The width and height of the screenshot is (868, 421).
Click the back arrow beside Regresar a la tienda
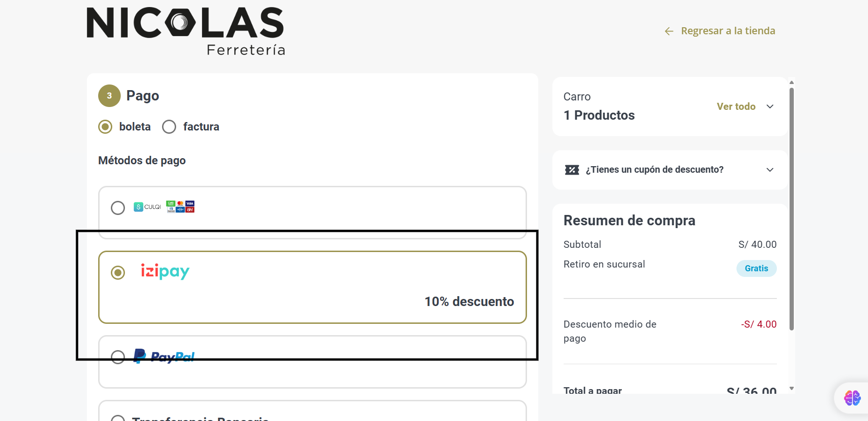pyautogui.click(x=669, y=31)
